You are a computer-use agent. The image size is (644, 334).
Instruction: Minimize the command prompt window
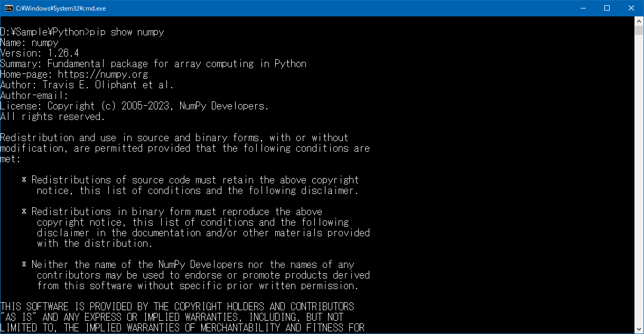click(583, 8)
